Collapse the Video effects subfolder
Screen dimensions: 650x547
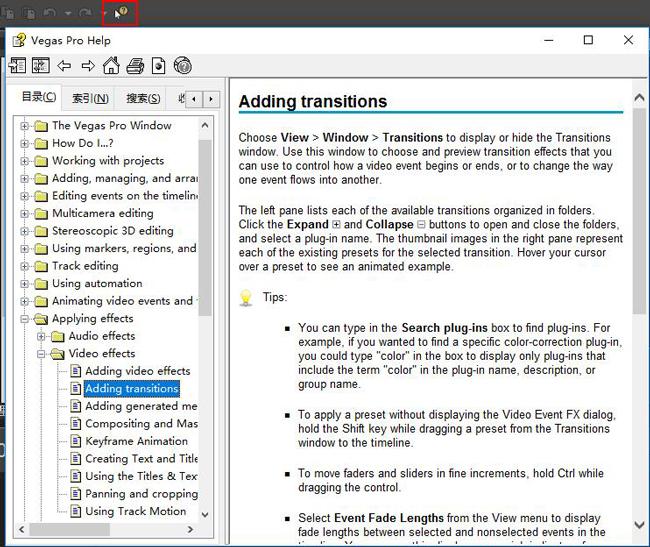41,354
